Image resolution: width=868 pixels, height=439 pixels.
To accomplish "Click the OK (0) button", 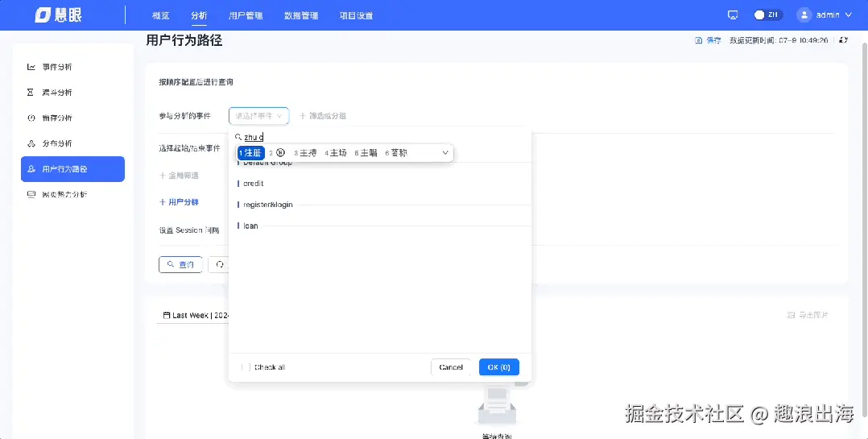I will [x=498, y=367].
